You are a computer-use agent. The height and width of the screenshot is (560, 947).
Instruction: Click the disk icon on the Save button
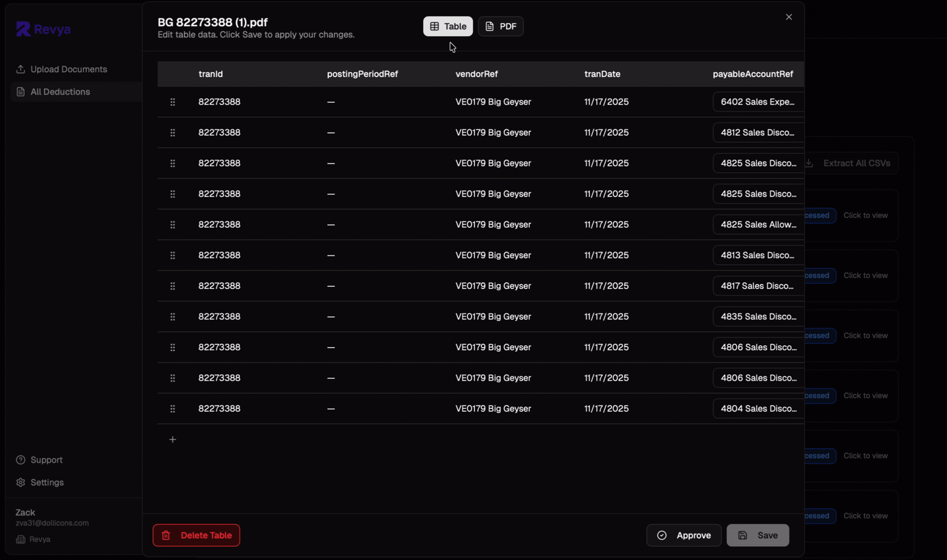743,535
